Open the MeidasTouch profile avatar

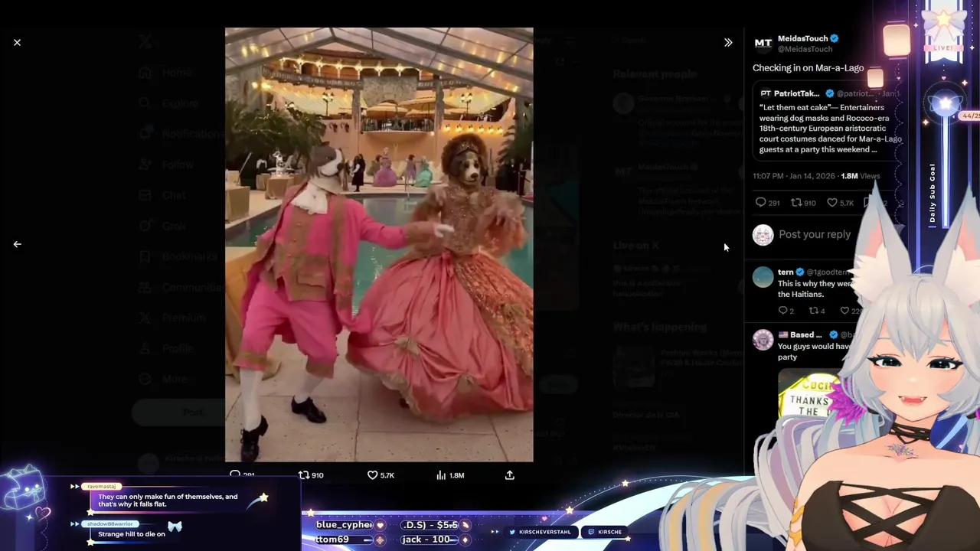(763, 44)
